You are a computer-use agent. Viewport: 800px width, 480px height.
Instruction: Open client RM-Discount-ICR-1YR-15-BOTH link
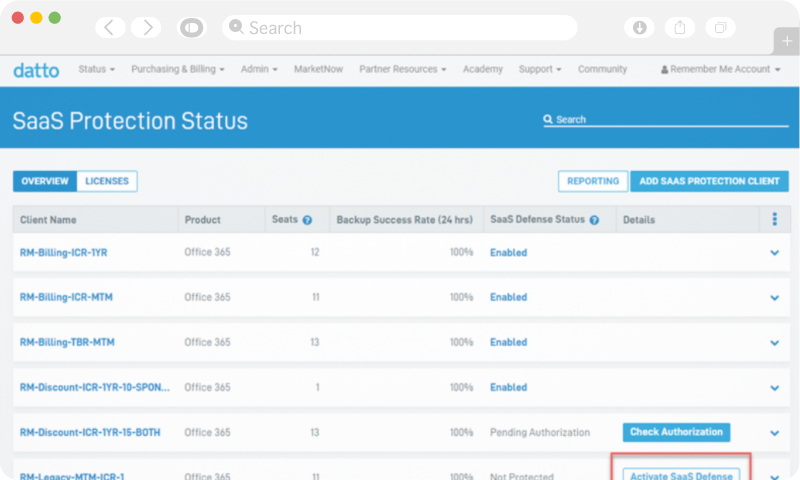pyautogui.click(x=90, y=432)
